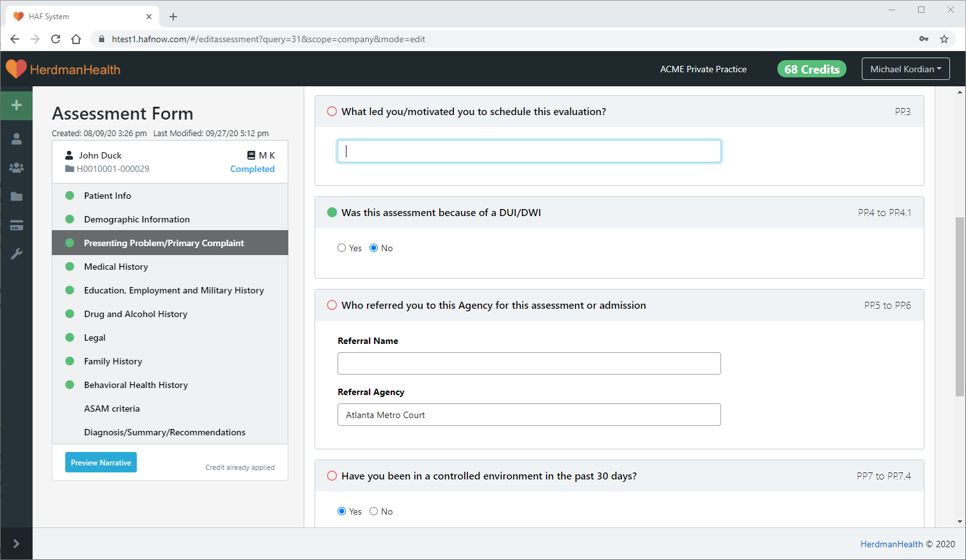Bookmark this page with the star icon
Screen dimensions: 966x560
pos(944,39)
